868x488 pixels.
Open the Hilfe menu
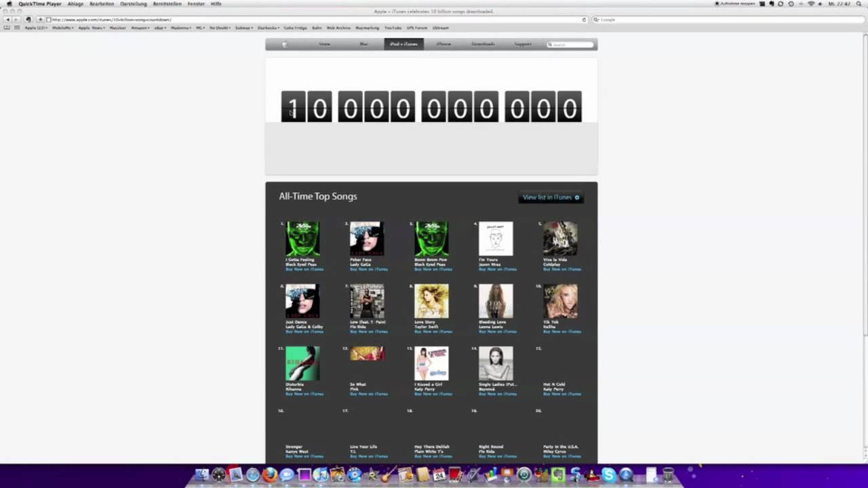pyautogui.click(x=216, y=3)
